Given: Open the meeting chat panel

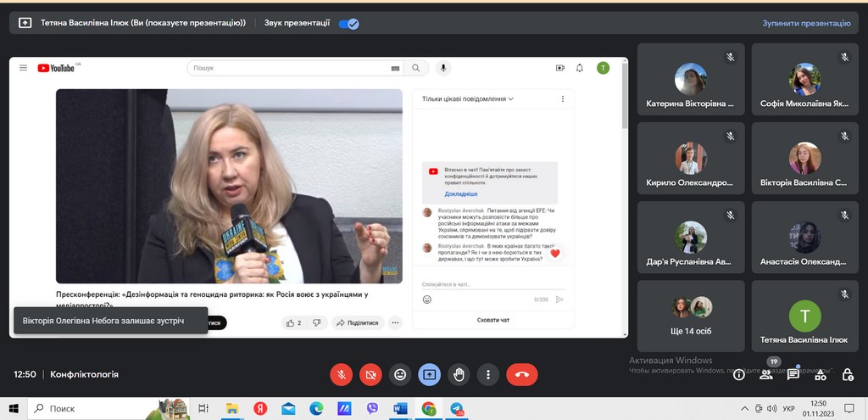Looking at the screenshot, I should (793, 374).
